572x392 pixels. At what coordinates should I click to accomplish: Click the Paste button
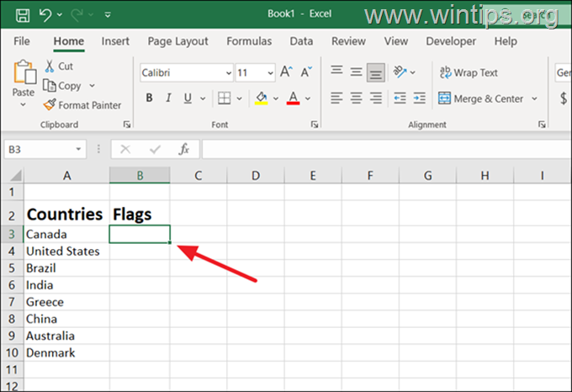pyautogui.click(x=24, y=84)
